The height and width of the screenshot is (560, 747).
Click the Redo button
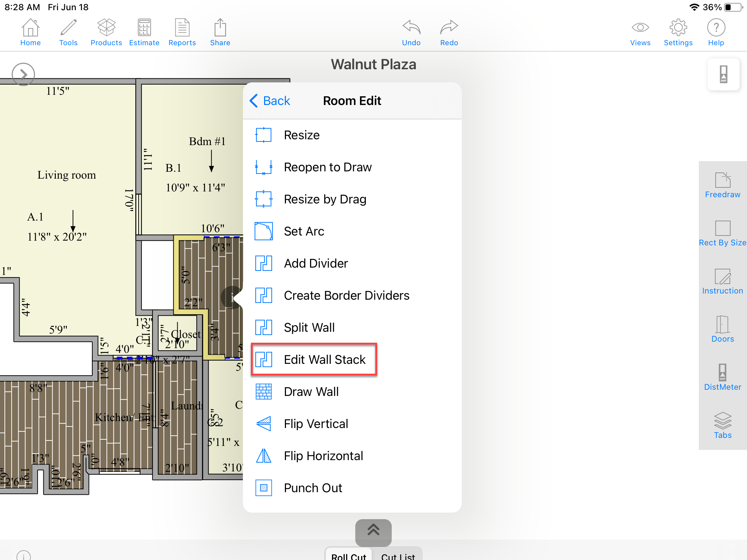point(449,32)
